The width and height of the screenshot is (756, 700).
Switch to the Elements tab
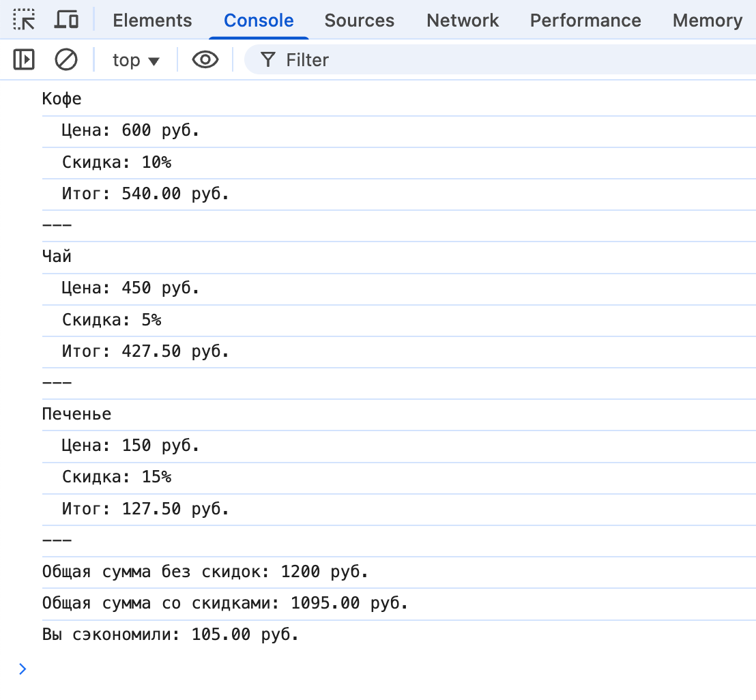tap(152, 20)
